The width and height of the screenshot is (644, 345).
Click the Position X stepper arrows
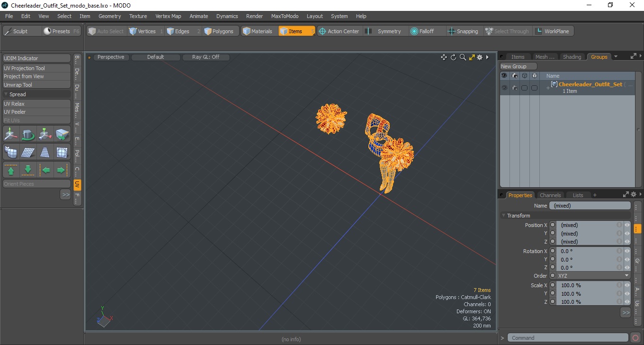click(627, 225)
